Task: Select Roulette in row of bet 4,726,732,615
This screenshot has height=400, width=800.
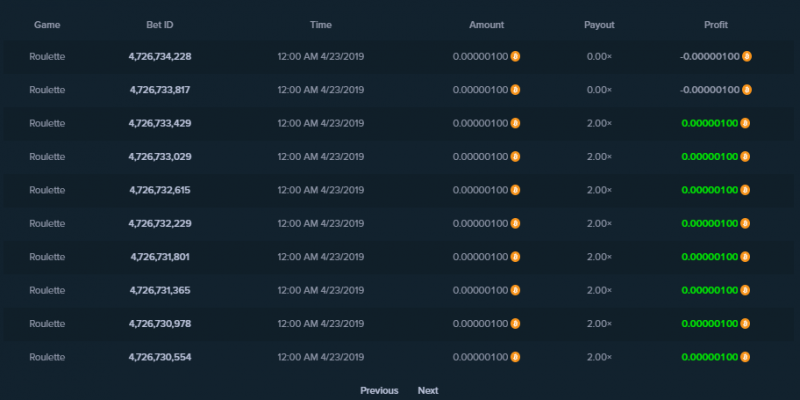Action: point(47,190)
